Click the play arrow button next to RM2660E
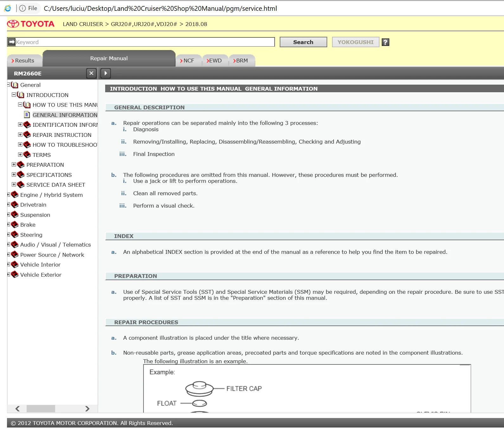 105,73
